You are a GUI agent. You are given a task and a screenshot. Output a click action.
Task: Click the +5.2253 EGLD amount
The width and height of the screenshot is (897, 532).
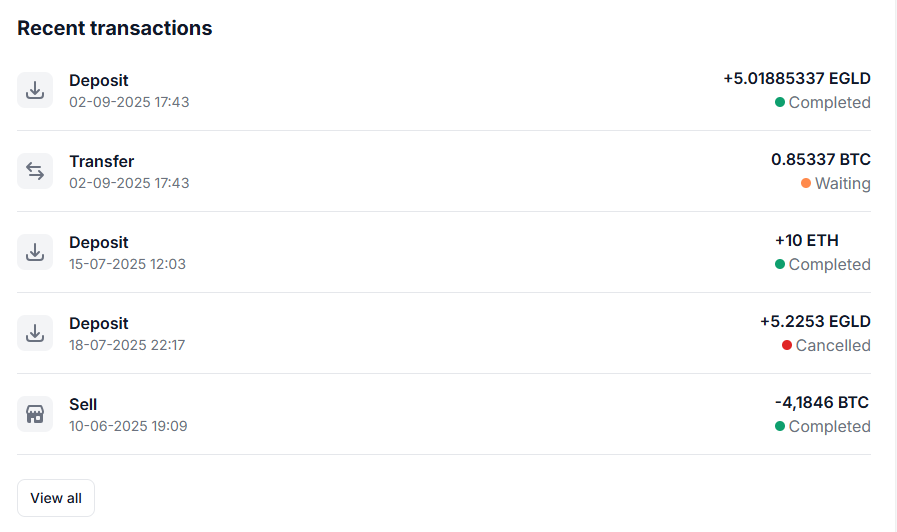point(815,322)
